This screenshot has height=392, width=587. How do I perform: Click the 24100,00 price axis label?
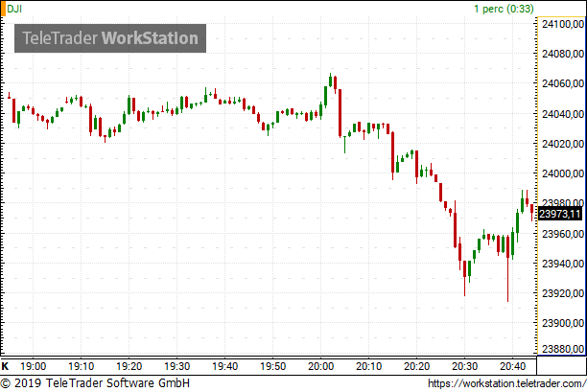pos(563,24)
